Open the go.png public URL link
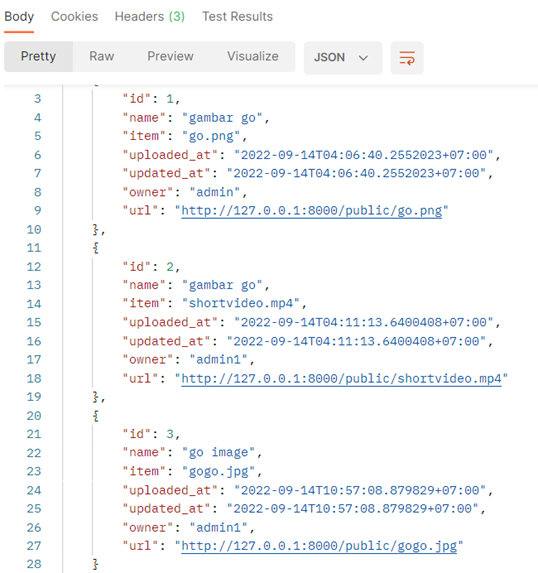The height and width of the screenshot is (573, 538). coord(312,211)
